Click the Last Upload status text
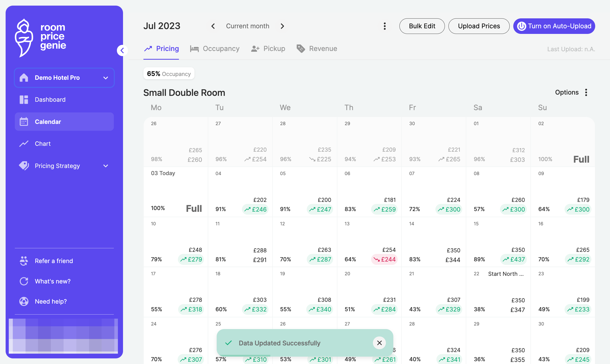 (571, 49)
